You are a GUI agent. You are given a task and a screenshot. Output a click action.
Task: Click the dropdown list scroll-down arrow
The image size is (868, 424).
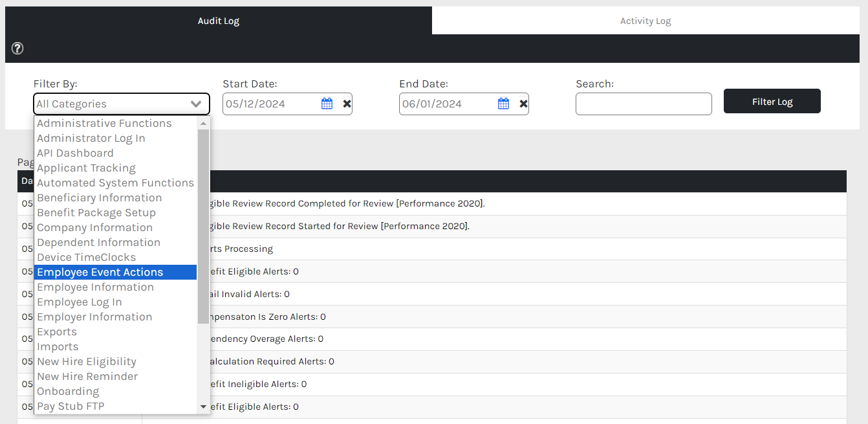point(203,407)
